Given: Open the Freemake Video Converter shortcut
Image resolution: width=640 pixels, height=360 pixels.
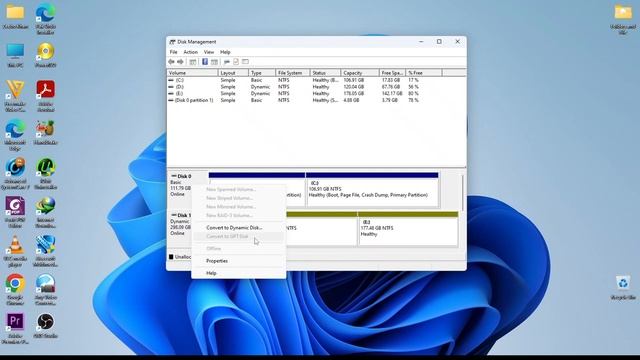Looking at the screenshot, I should pyautogui.click(x=15, y=96).
